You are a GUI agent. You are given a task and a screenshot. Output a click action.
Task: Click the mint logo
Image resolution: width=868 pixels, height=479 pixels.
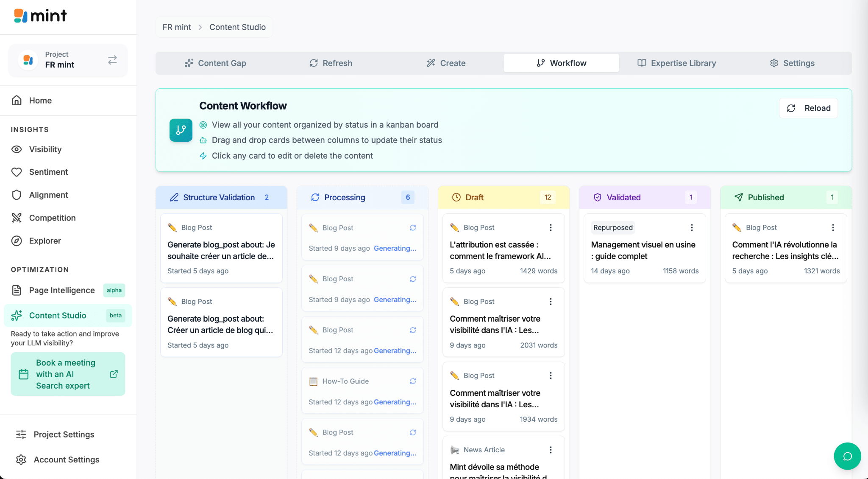tap(41, 16)
